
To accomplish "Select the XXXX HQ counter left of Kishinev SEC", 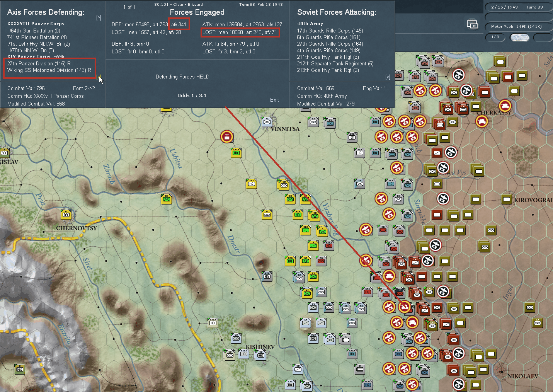I will pos(244,354).
